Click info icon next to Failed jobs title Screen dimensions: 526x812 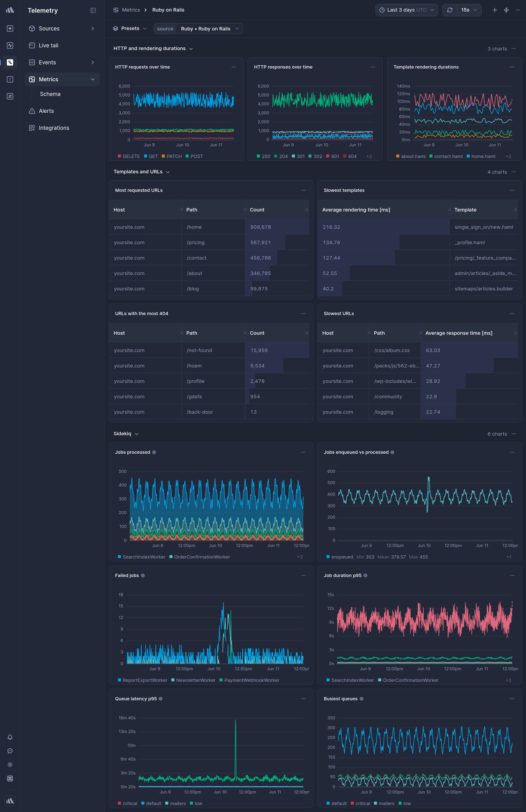coord(143,575)
